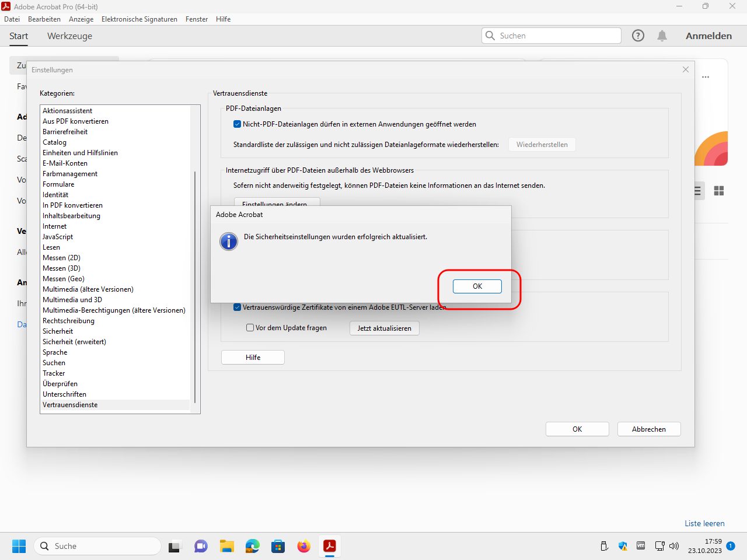The image size is (747, 560).
Task: Toggle Nicht-PDF-Dateianlagen checkbox
Action: tap(237, 124)
